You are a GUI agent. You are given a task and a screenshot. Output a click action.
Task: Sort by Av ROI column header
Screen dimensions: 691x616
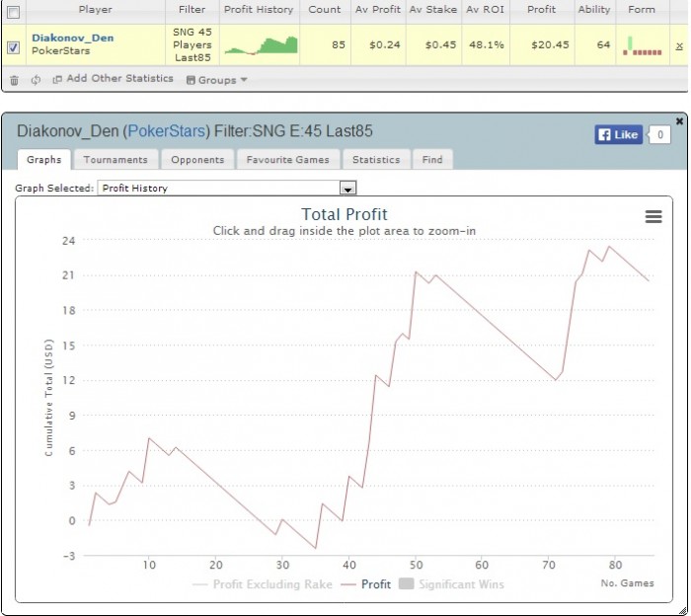[x=486, y=9]
